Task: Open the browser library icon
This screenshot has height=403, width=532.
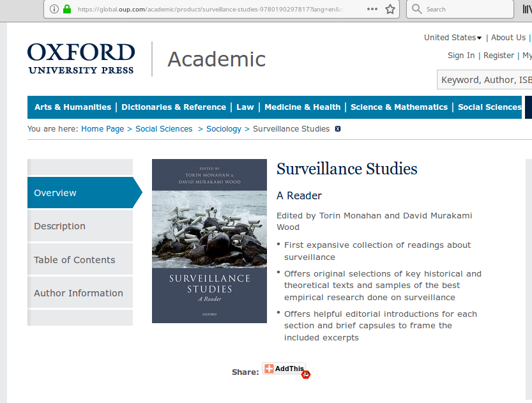Action: 527,9
